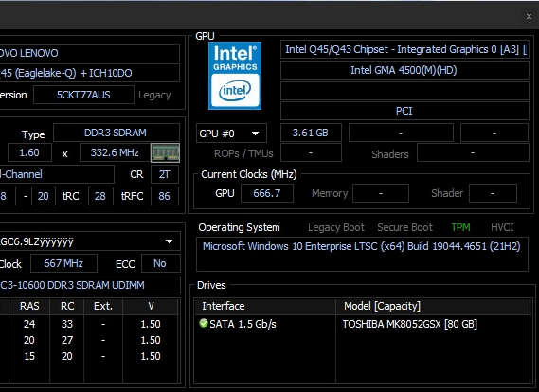Click the green check icon on the SATA drive
Image resolution: width=539 pixels, height=392 pixels.
point(203,323)
